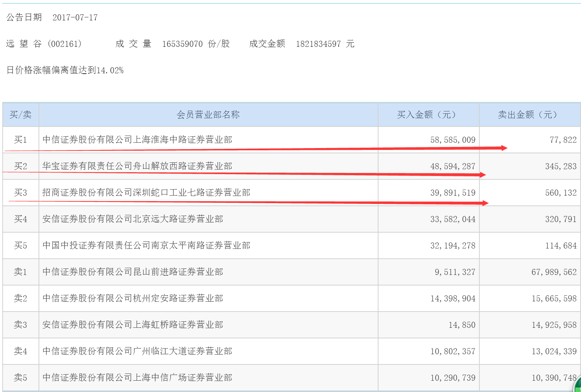Click buy amount 10,802,357
The width and height of the screenshot is (581, 392).
453,351
